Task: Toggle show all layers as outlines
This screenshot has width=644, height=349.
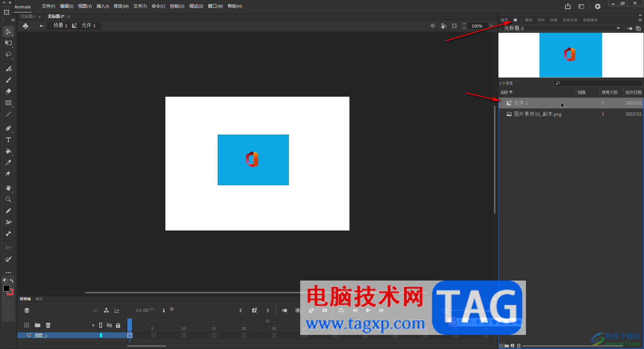Action: (101, 325)
